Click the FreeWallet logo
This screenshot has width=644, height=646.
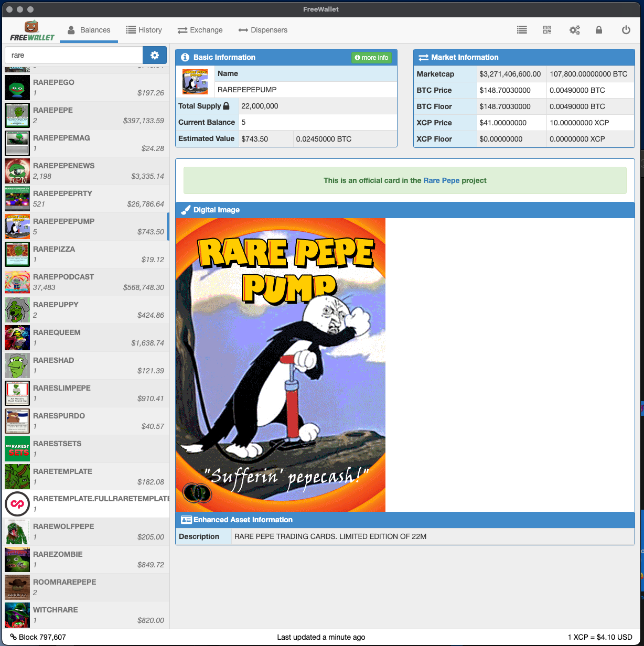tap(32, 30)
